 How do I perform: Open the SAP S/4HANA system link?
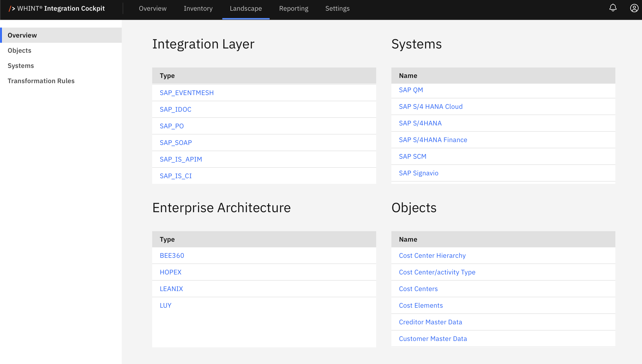pos(420,123)
